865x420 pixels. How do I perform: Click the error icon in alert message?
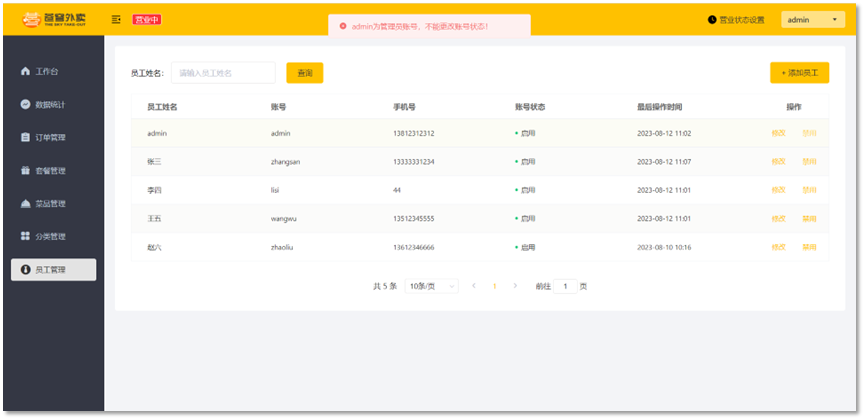(x=343, y=26)
